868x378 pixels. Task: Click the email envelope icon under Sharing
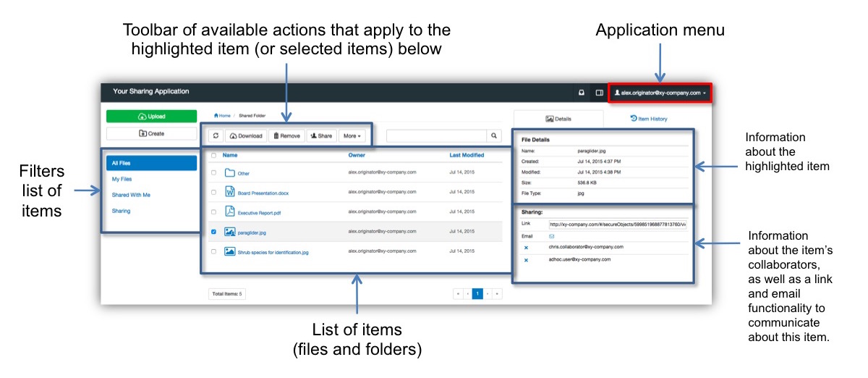552,236
